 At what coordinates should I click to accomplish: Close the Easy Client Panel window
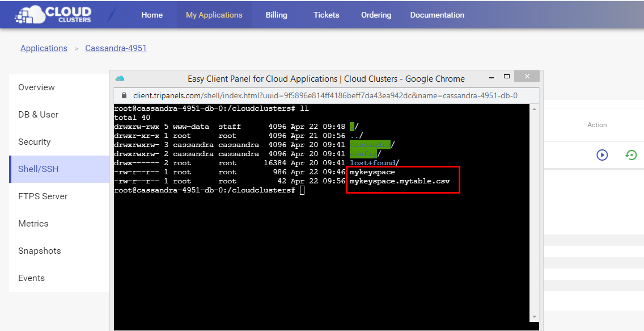527,77
